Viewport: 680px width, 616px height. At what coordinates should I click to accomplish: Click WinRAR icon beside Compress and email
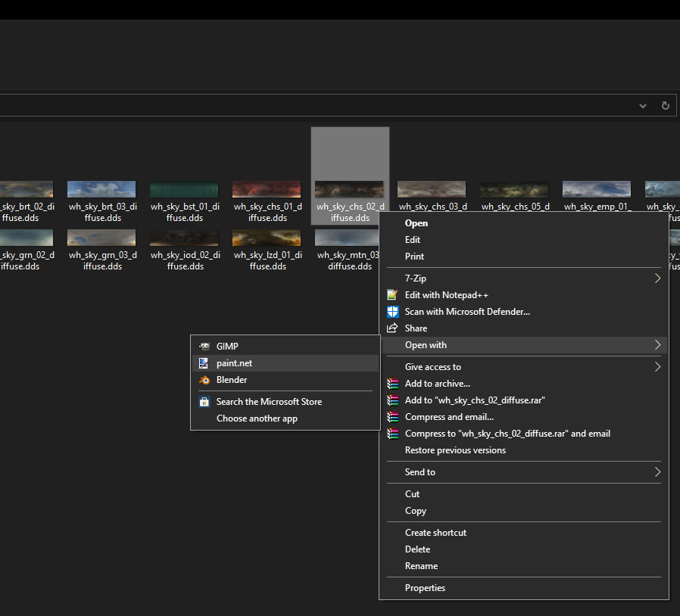[x=393, y=417]
